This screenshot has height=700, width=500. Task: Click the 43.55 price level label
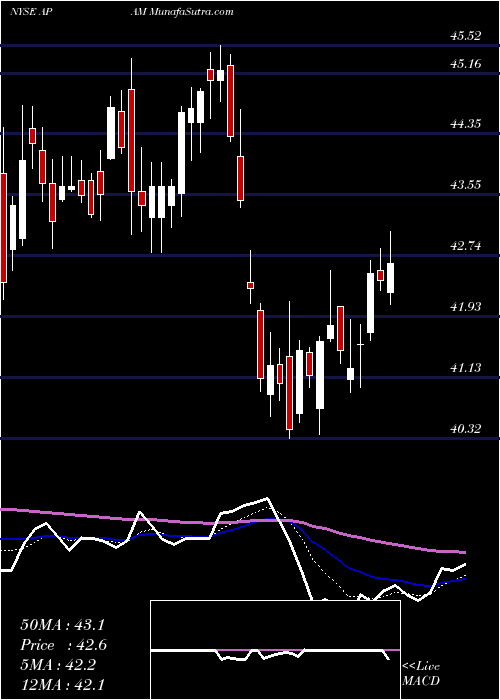(466, 185)
